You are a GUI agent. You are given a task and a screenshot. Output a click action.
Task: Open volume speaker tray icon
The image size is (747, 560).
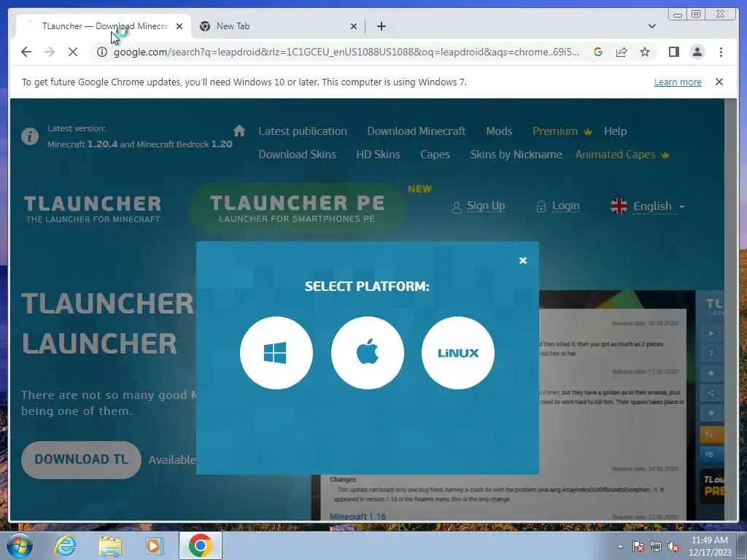click(x=673, y=546)
